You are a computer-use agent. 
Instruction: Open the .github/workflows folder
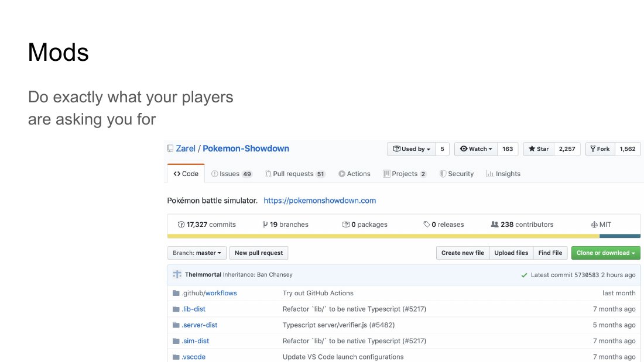click(x=210, y=293)
